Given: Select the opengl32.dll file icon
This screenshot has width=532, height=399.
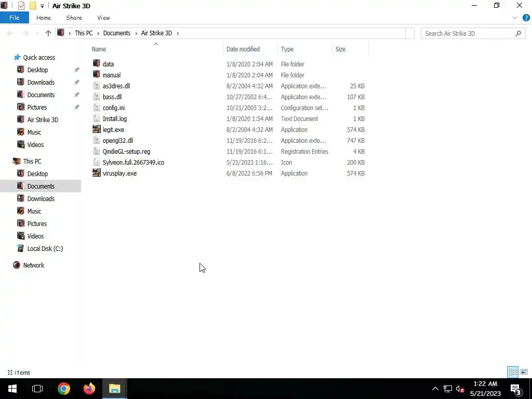Looking at the screenshot, I should (97, 140).
